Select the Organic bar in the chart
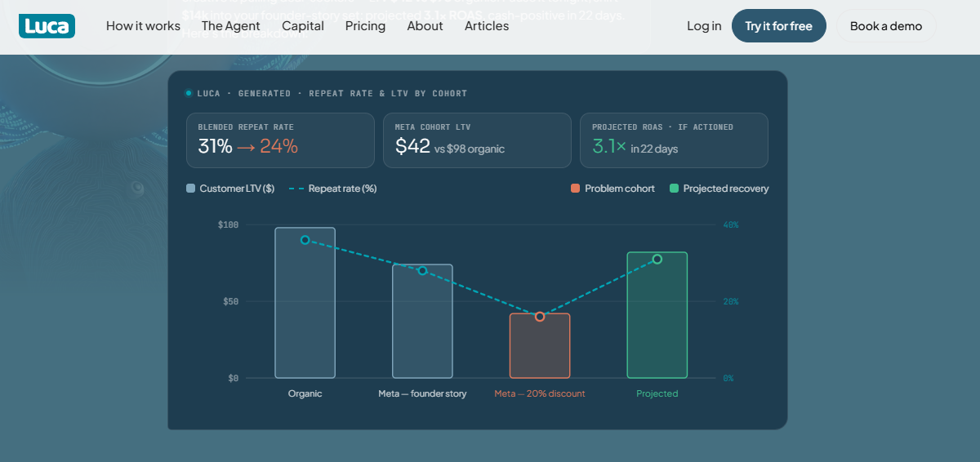Viewport: 980px width, 462px height. click(305, 303)
